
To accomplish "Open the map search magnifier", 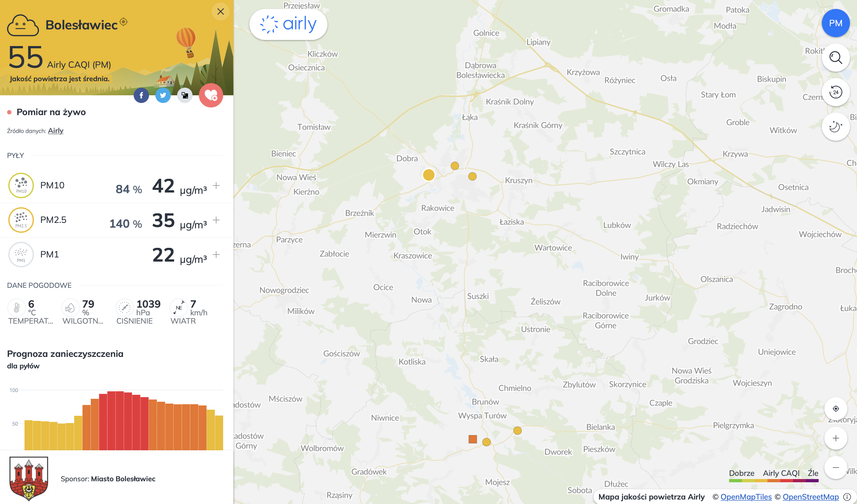I will click(x=836, y=58).
